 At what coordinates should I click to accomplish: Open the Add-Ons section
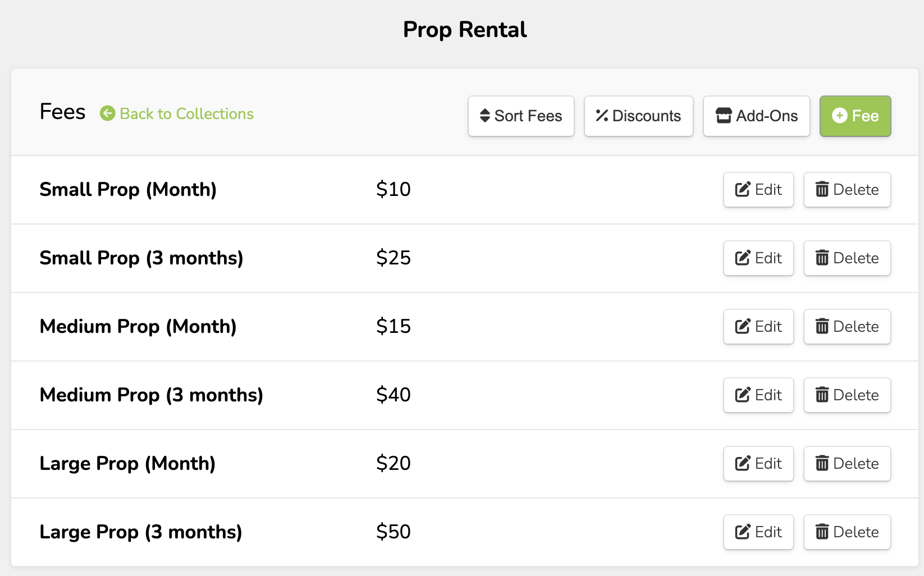point(756,116)
